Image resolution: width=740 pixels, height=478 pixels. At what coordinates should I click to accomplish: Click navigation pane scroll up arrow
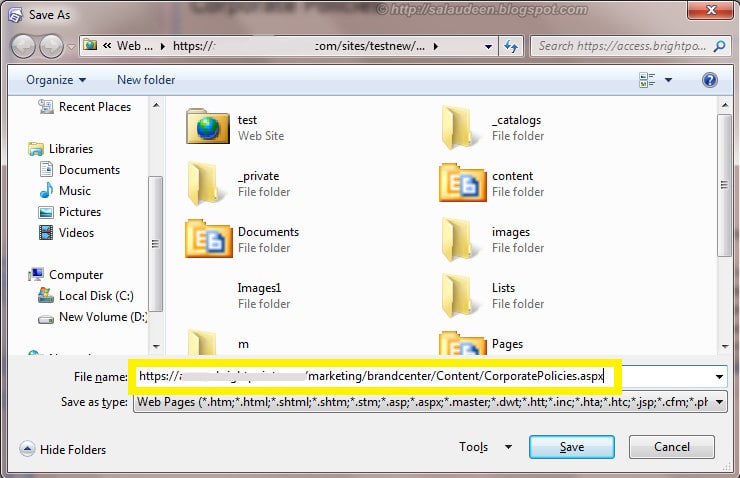tap(156, 105)
